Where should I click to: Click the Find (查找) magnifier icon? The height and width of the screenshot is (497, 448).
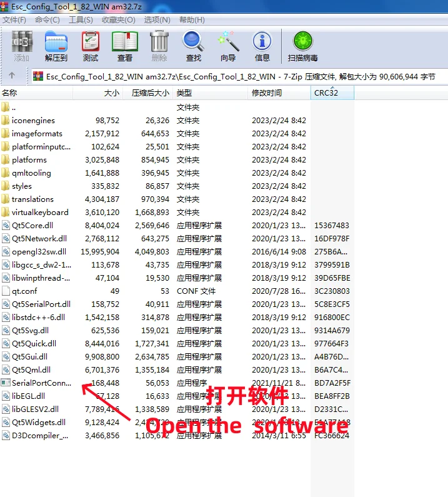click(x=193, y=46)
